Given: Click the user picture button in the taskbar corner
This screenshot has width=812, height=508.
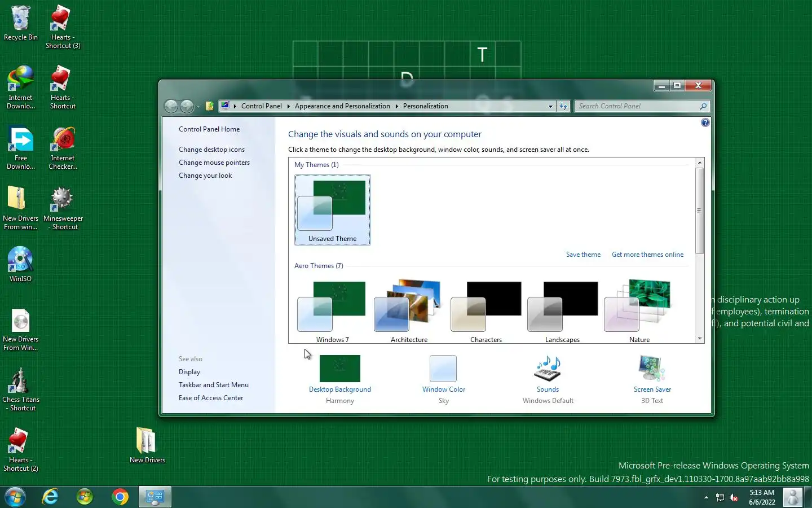Looking at the screenshot, I should click(x=793, y=497).
